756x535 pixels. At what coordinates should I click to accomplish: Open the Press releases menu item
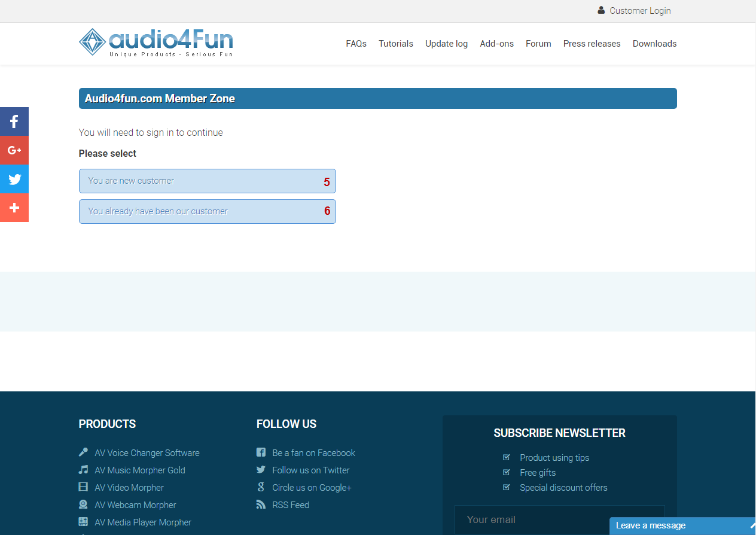592,44
